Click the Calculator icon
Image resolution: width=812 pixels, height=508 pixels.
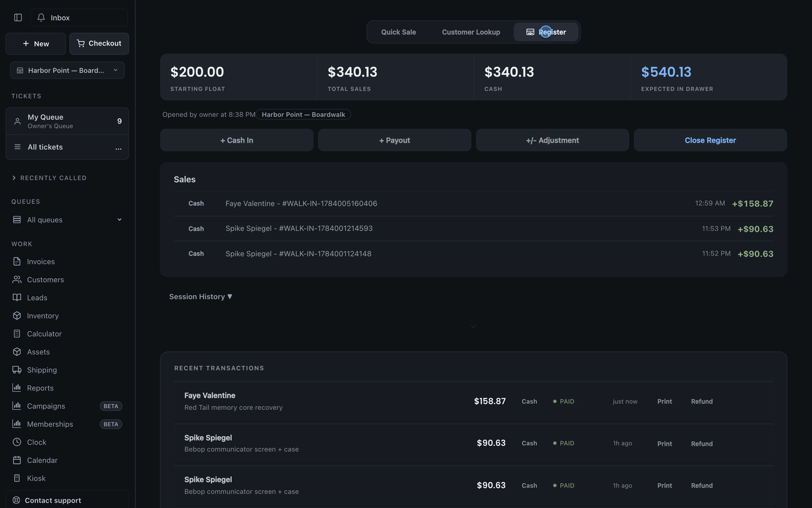17,334
